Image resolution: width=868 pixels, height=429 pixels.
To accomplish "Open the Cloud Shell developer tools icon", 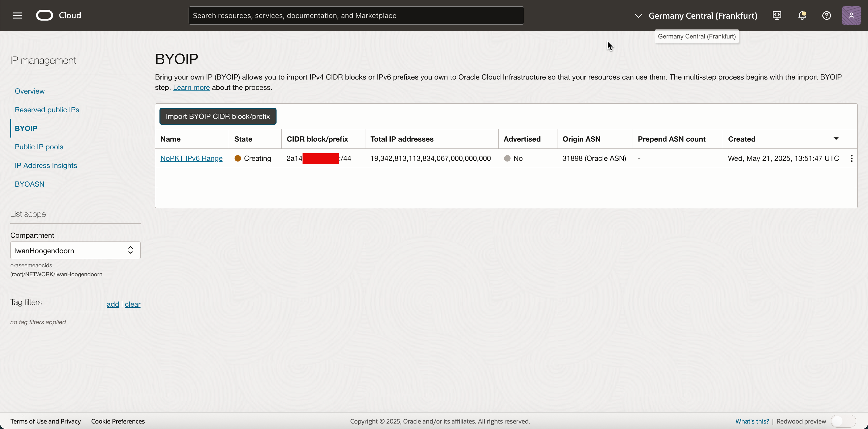I will point(777,16).
